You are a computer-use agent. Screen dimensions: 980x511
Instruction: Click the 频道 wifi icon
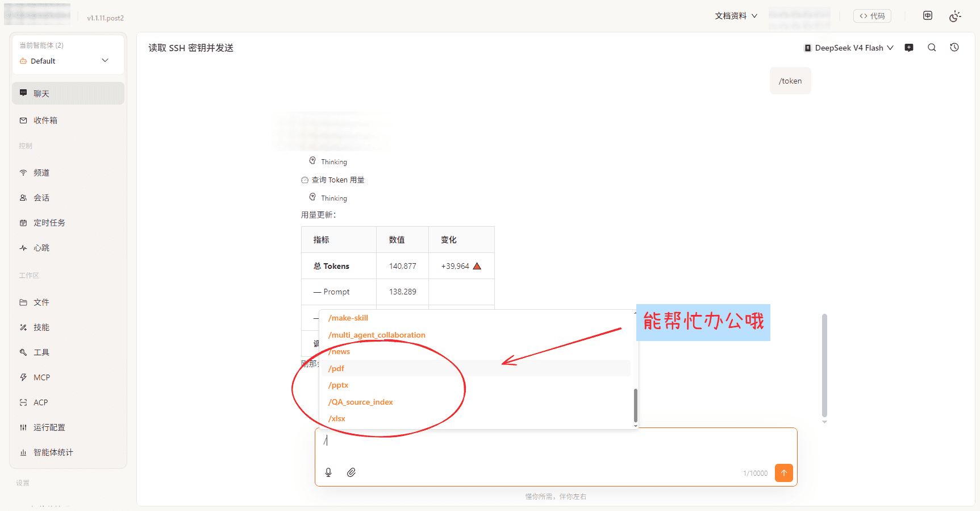pos(23,173)
